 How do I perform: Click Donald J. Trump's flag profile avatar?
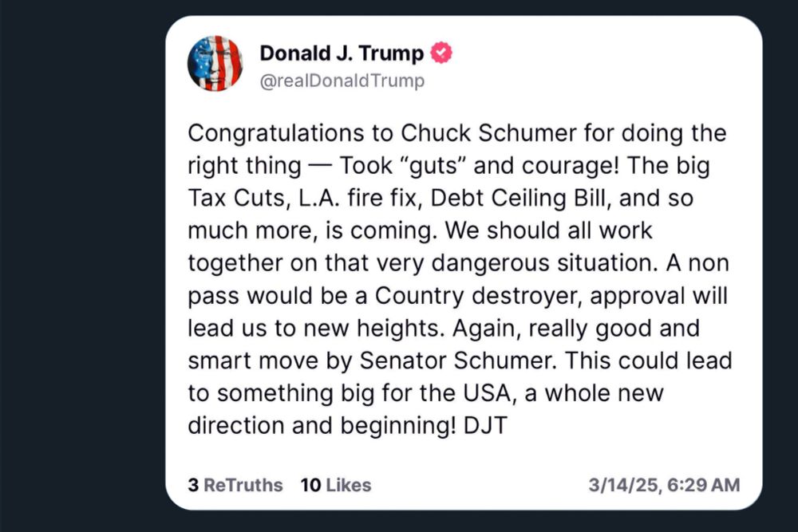[x=215, y=63]
